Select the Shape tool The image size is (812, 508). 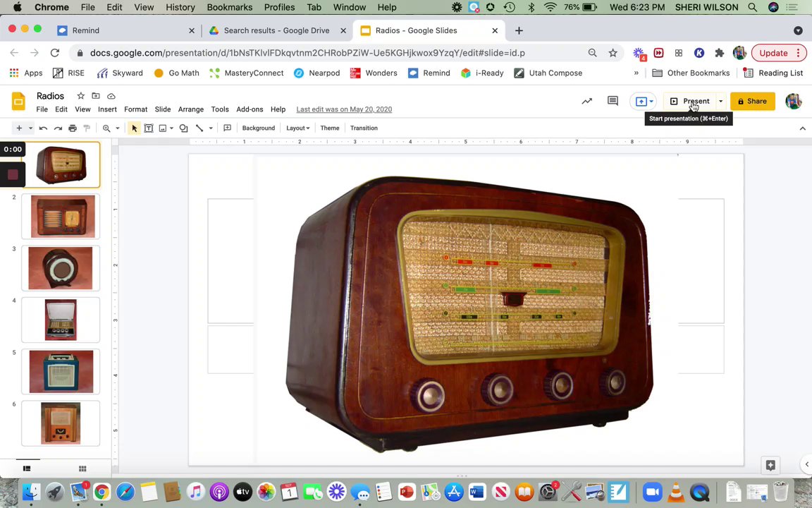click(x=183, y=128)
